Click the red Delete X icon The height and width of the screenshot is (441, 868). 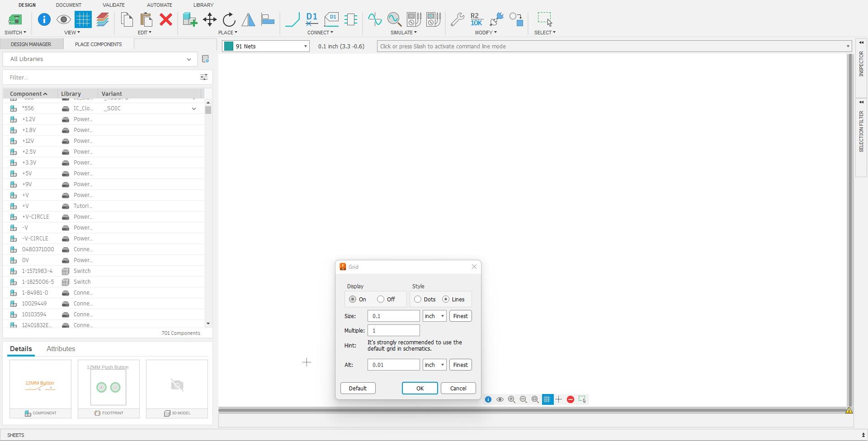pyautogui.click(x=166, y=19)
